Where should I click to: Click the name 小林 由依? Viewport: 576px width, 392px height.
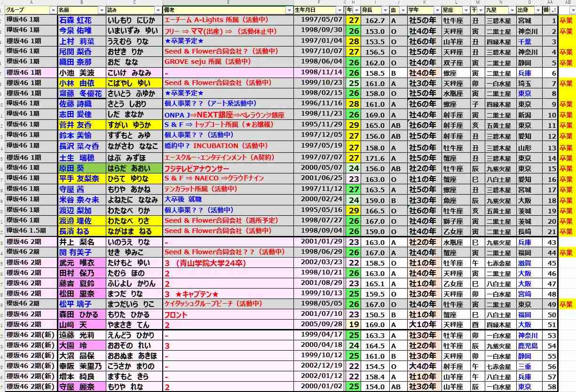click(x=82, y=83)
